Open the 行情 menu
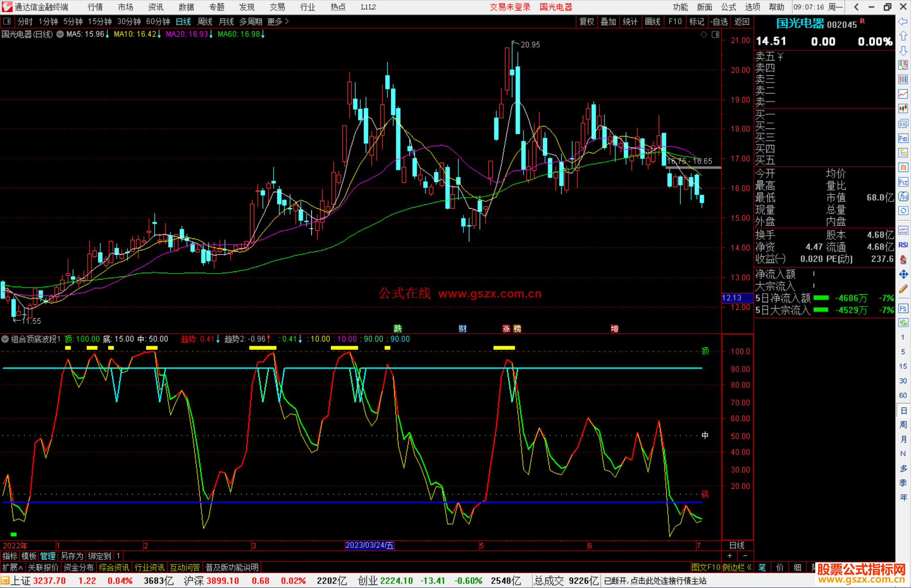 pos(95,7)
